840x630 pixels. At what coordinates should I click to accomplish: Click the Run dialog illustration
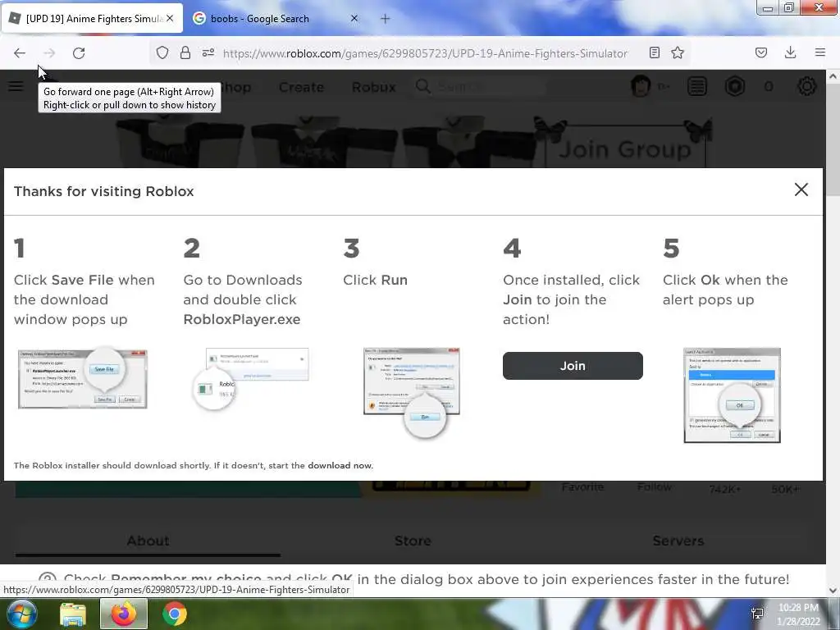tap(412, 392)
